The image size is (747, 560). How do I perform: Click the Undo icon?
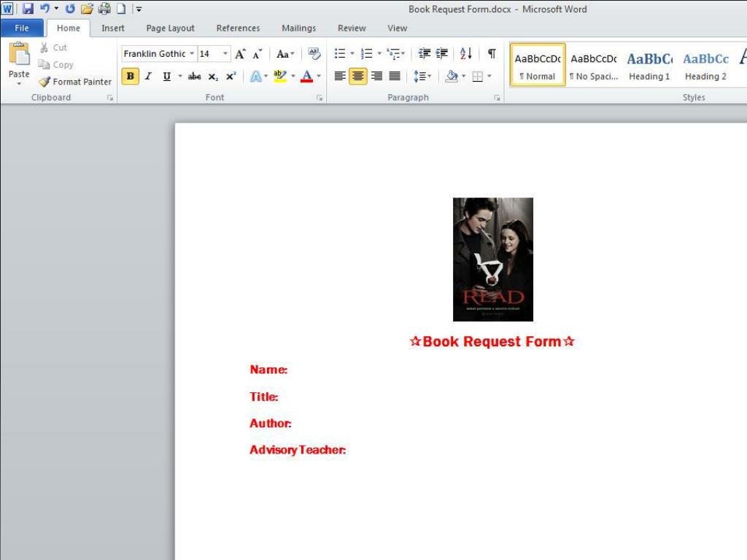click(x=45, y=9)
